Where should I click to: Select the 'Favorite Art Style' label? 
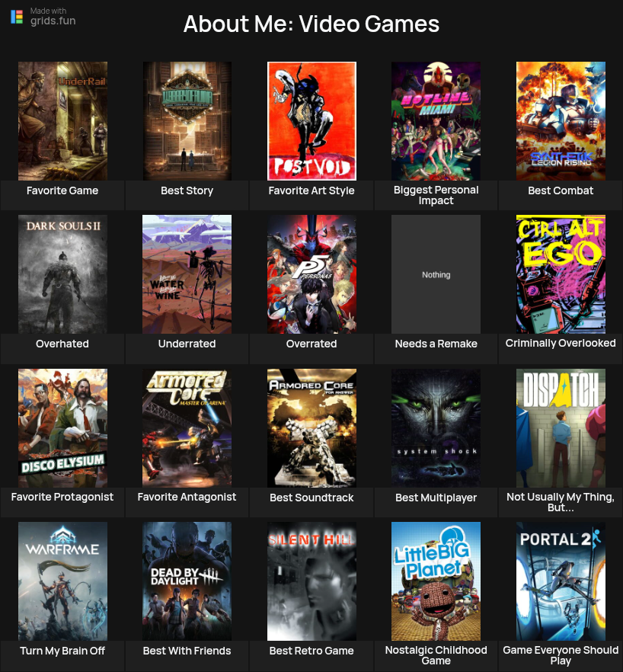click(x=311, y=190)
